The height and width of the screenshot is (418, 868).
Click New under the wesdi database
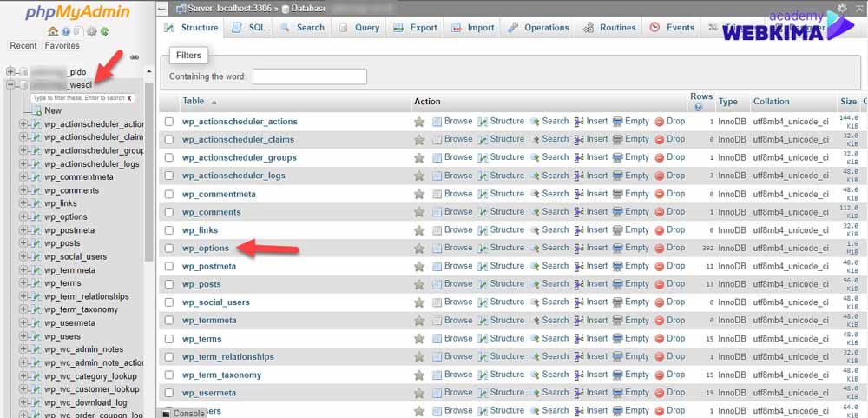[x=53, y=110]
